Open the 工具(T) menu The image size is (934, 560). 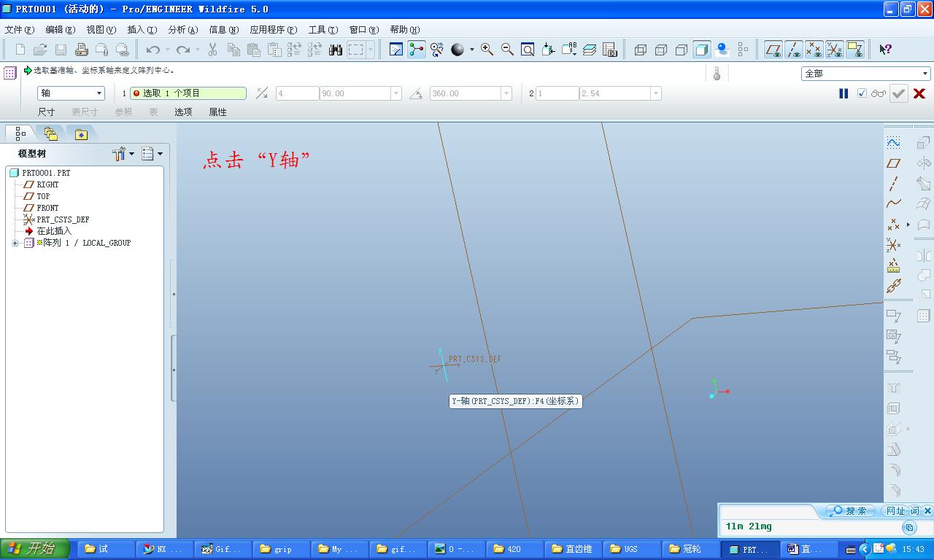pos(323,30)
